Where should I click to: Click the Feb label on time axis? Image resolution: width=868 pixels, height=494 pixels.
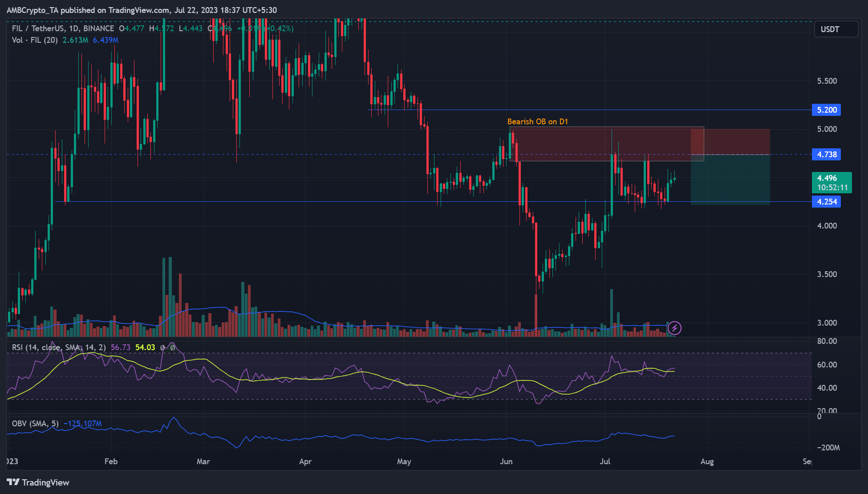(111, 461)
